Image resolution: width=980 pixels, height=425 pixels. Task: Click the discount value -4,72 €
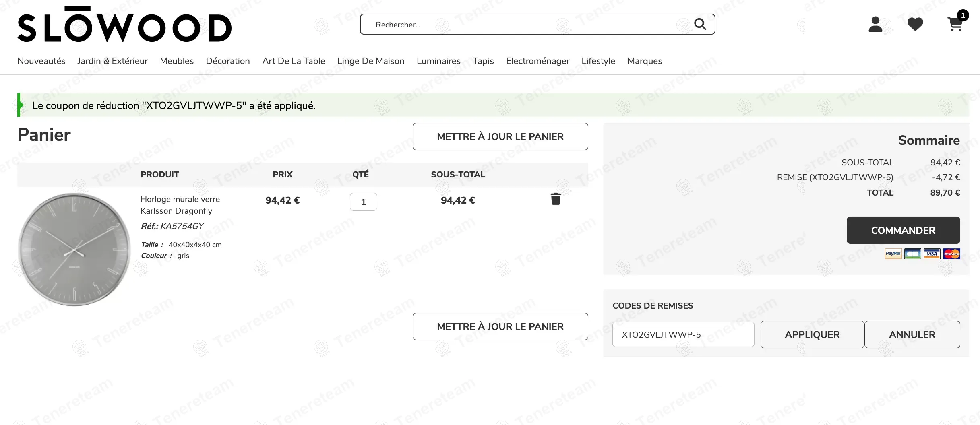point(946,177)
